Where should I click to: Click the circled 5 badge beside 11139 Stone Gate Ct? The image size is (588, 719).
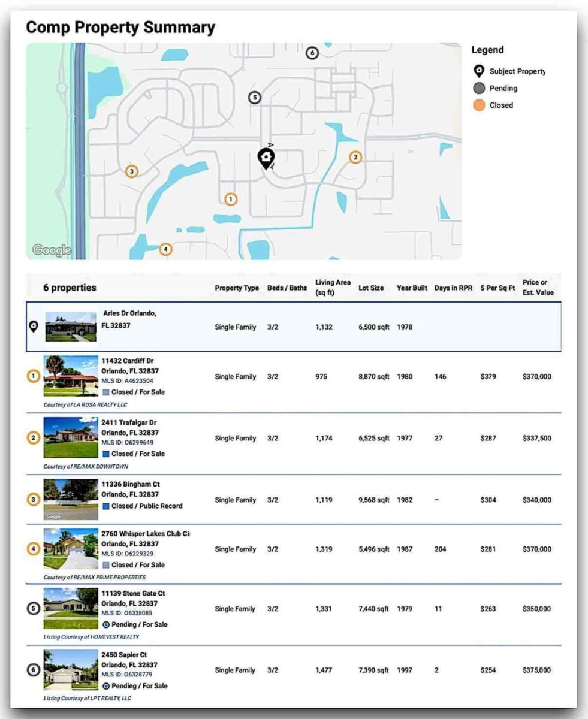click(x=34, y=608)
